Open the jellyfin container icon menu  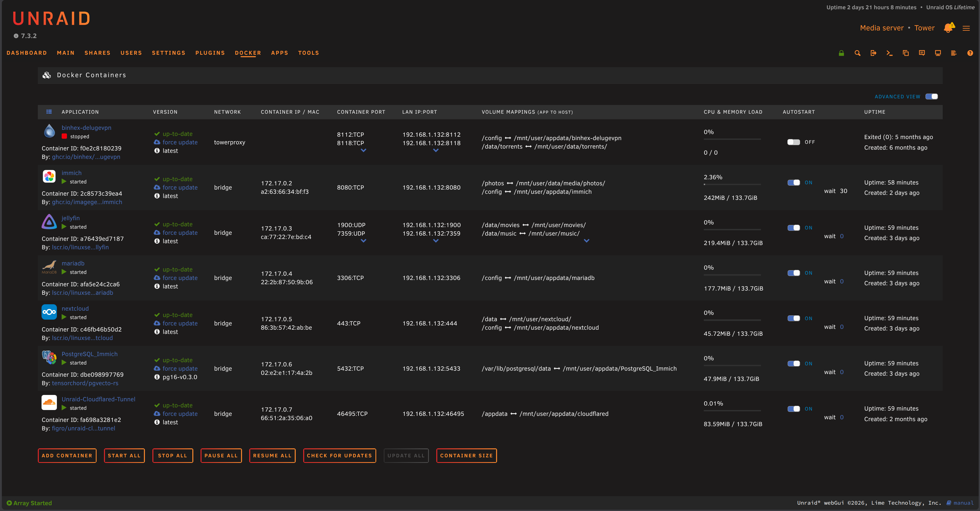[x=49, y=222]
